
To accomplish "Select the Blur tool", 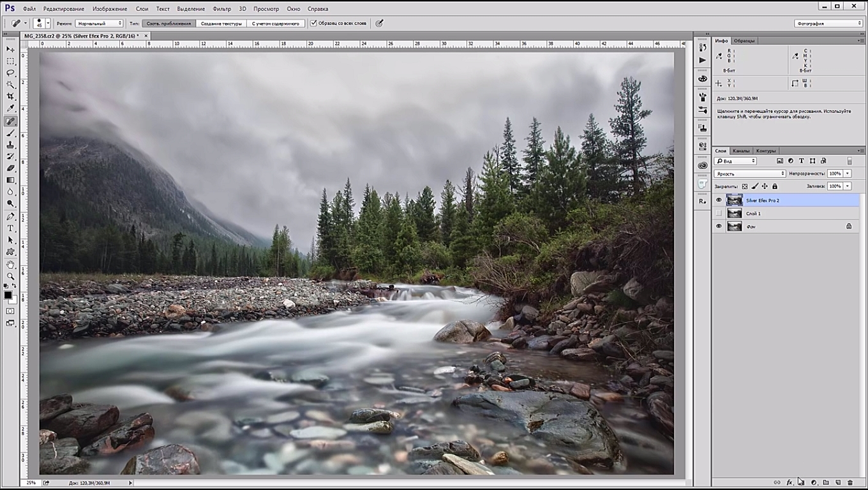I will click(x=10, y=192).
